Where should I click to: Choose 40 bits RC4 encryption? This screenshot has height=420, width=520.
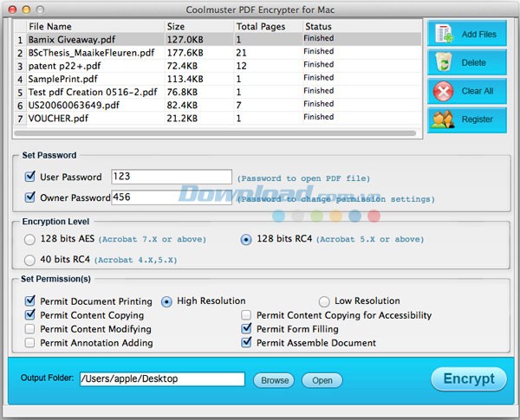point(31,259)
